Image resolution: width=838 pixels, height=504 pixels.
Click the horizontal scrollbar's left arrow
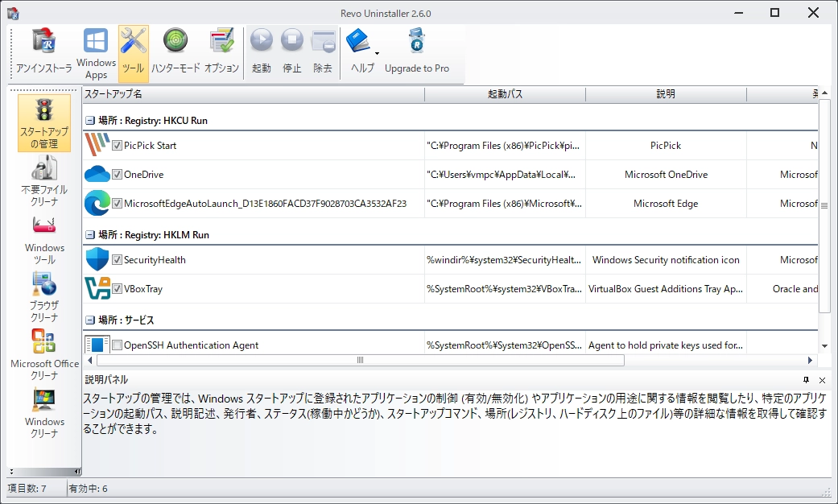pyautogui.click(x=90, y=360)
